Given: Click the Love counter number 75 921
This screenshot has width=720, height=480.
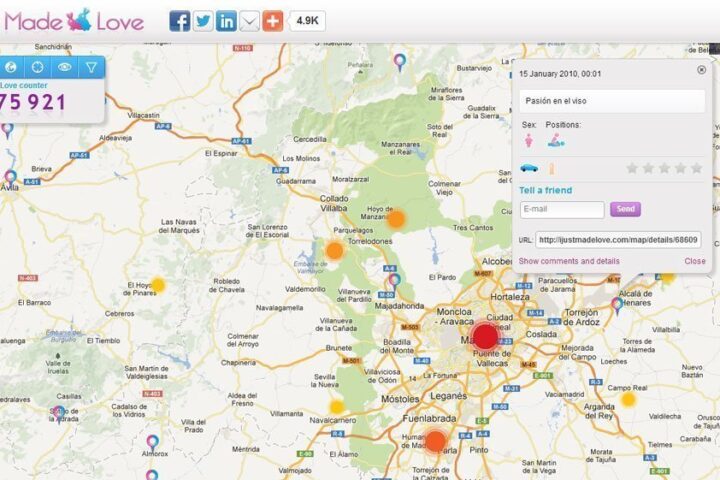Looking at the screenshot, I should tap(33, 102).
